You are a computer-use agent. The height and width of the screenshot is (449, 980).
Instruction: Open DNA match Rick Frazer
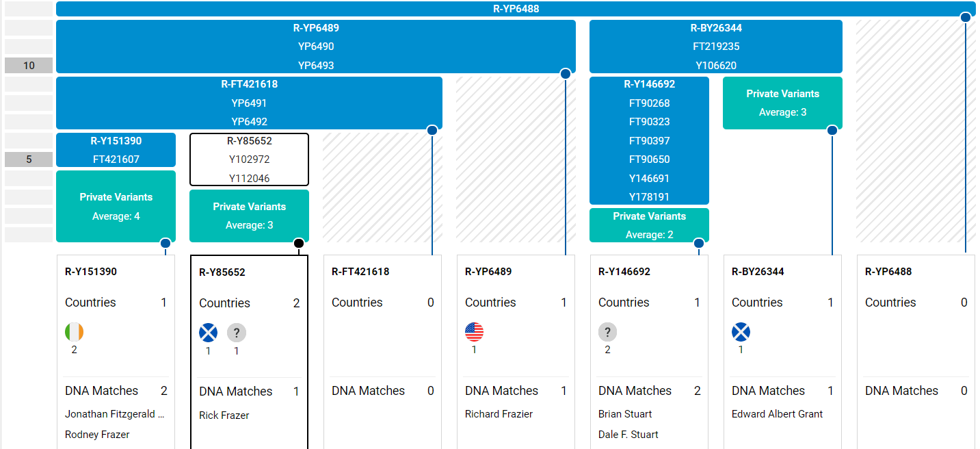point(224,415)
